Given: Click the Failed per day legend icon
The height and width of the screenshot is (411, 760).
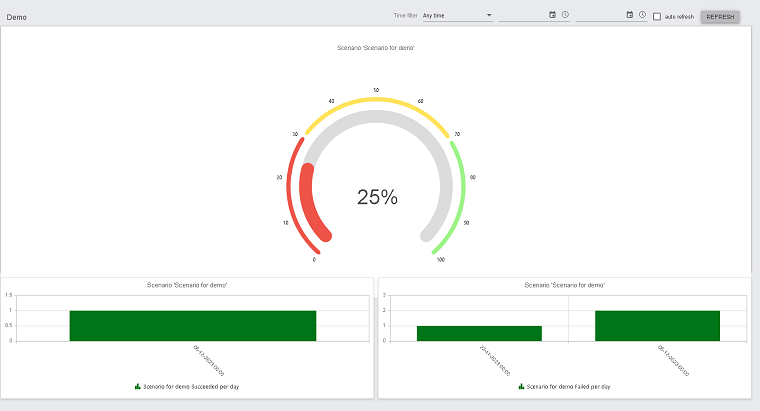Looking at the screenshot, I should coord(521,386).
